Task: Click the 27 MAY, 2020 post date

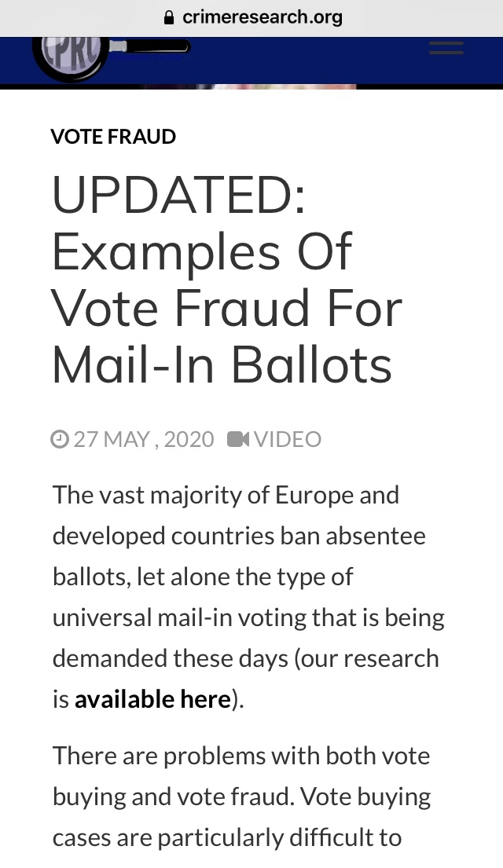Action: 144,440
